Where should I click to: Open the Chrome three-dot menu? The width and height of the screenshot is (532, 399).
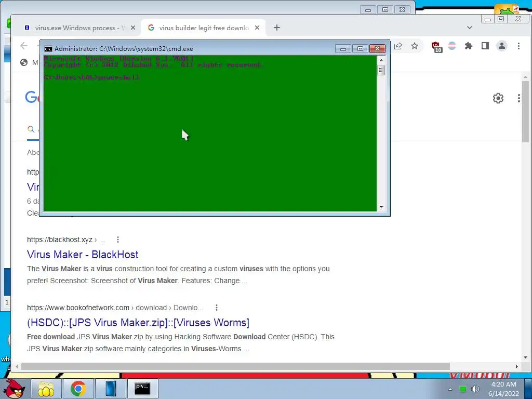pos(518,46)
